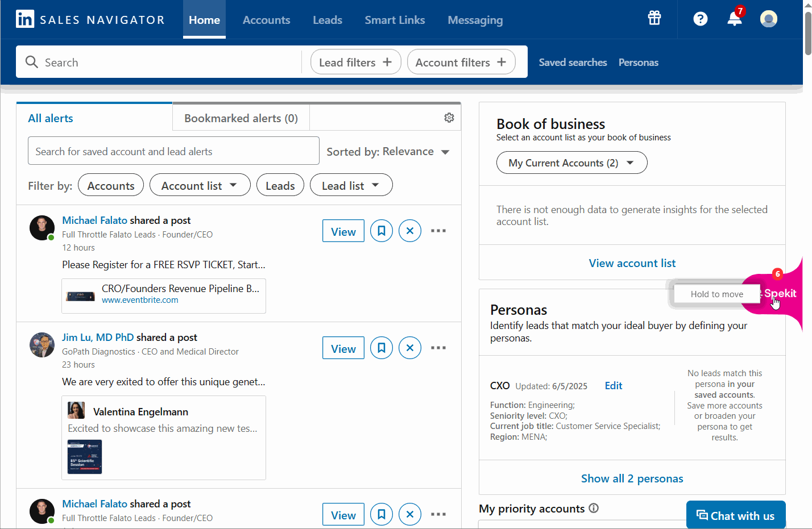Viewport: 812px width, 529px height.
Task: Open the LinkedIn Sales Navigator logo
Action: (x=90, y=19)
